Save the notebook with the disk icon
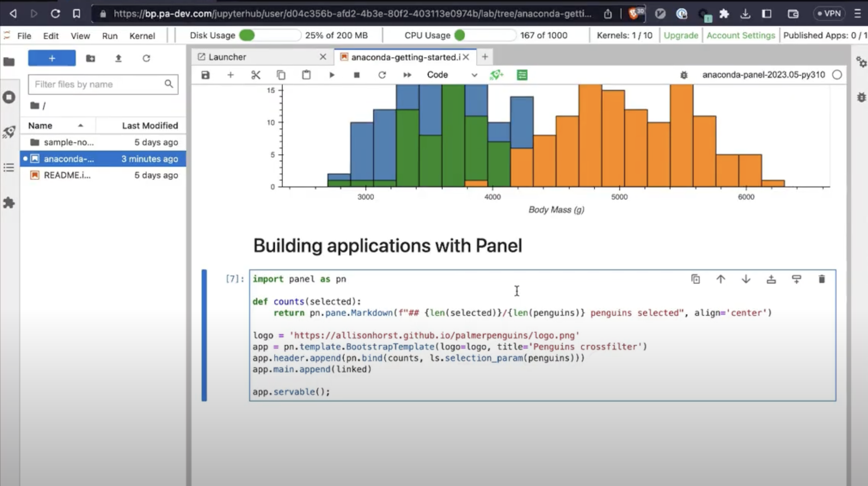 coord(205,75)
